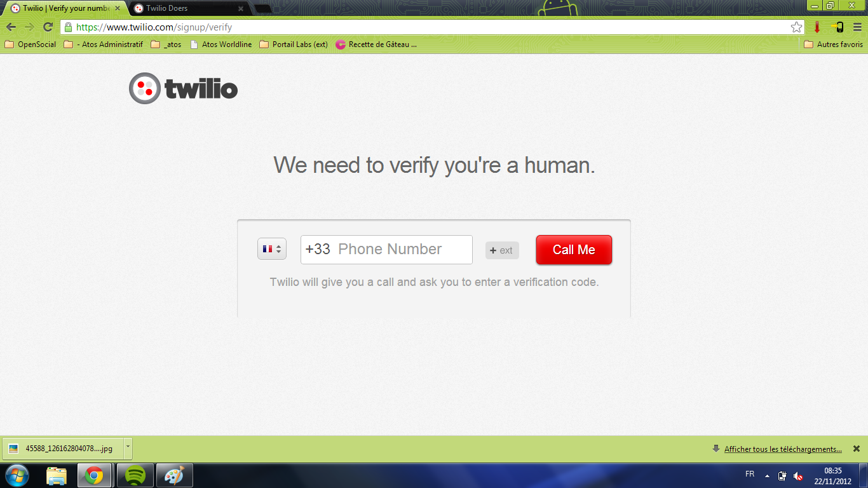
Task: Bookmark this page with the star icon
Action: pyautogui.click(x=796, y=27)
